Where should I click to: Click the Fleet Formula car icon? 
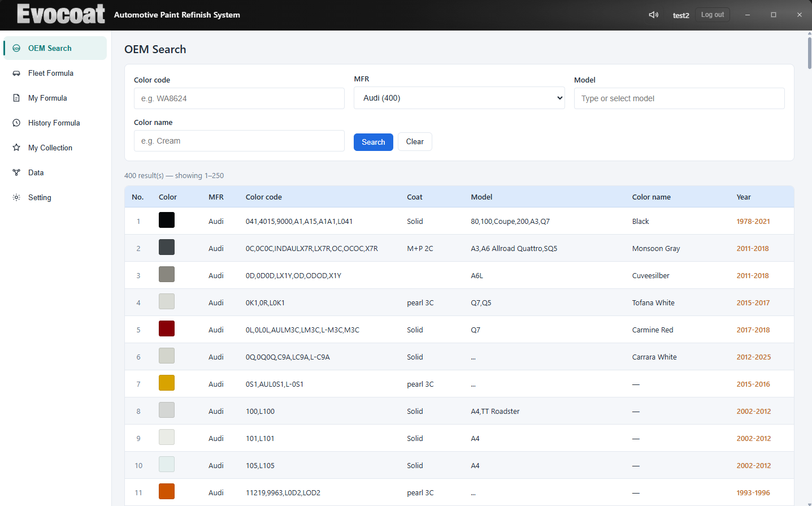(x=16, y=73)
